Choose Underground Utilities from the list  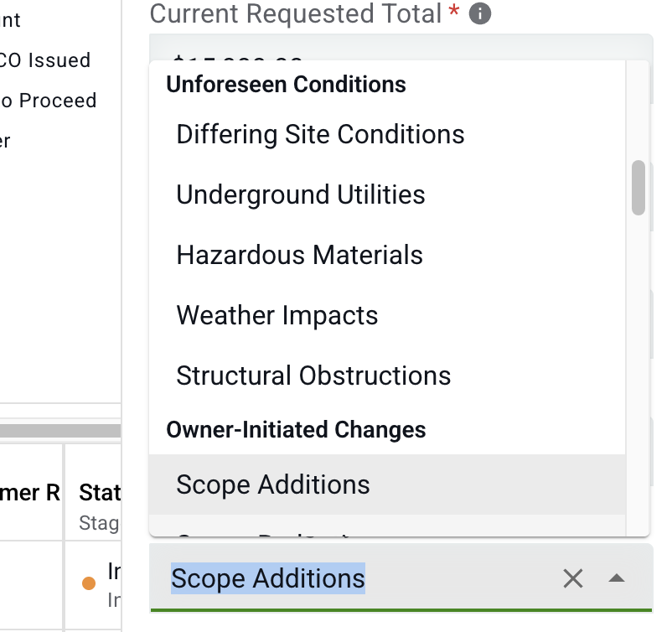pyautogui.click(x=387, y=194)
